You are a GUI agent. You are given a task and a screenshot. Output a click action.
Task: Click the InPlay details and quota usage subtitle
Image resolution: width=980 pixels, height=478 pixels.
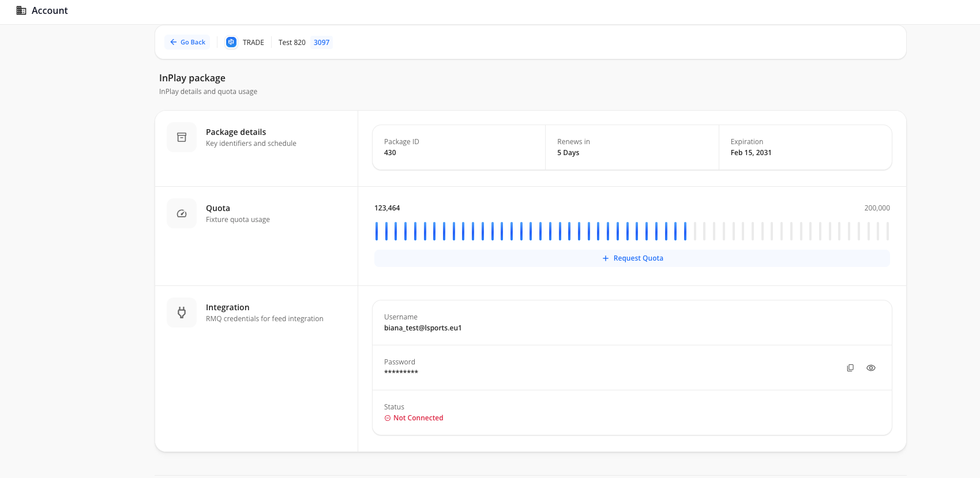(x=208, y=92)
